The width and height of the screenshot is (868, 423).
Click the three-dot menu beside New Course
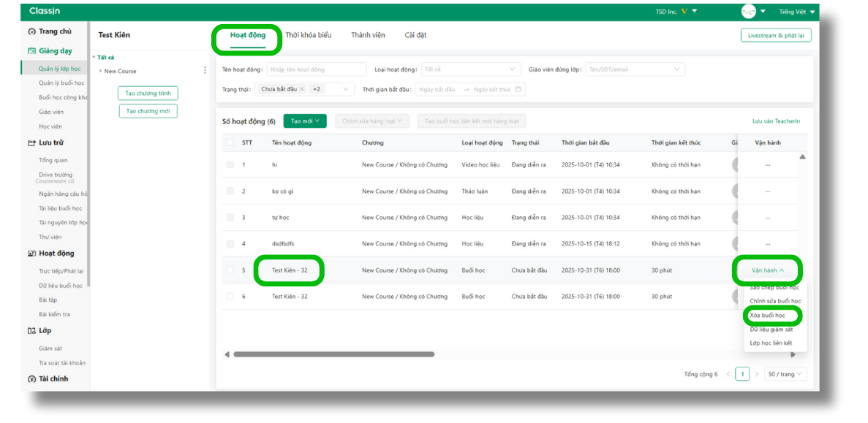pyautogui.click(x=205, y=71)
